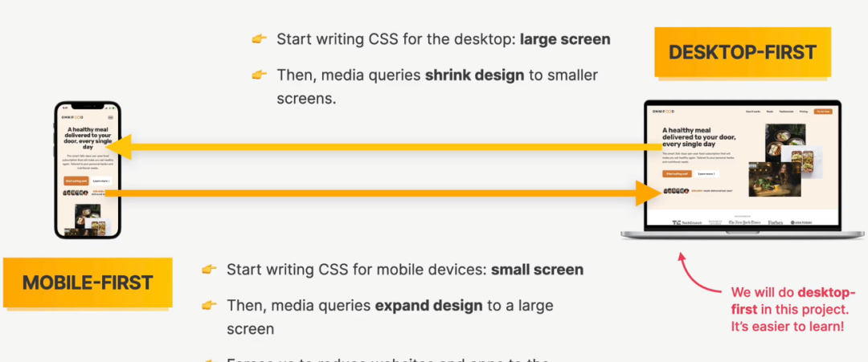Click the customer avatars row in the laptop mockup

coord(676,191)
